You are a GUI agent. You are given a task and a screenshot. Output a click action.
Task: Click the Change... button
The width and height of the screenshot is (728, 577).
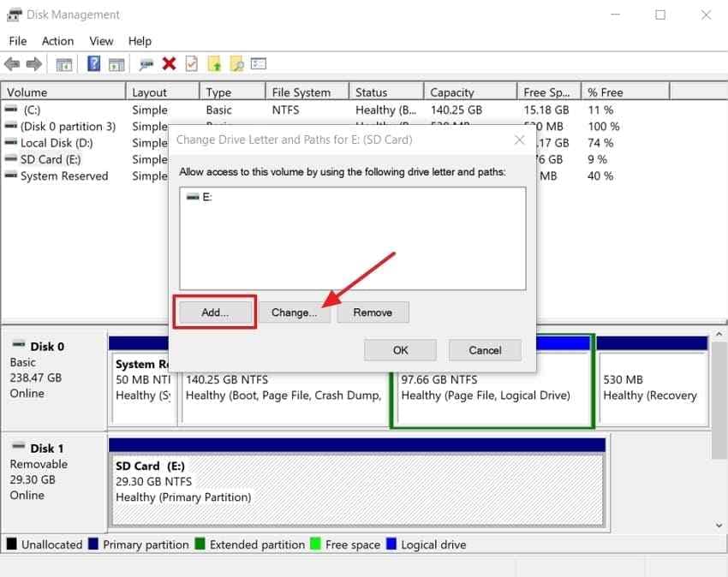(295, 312)
